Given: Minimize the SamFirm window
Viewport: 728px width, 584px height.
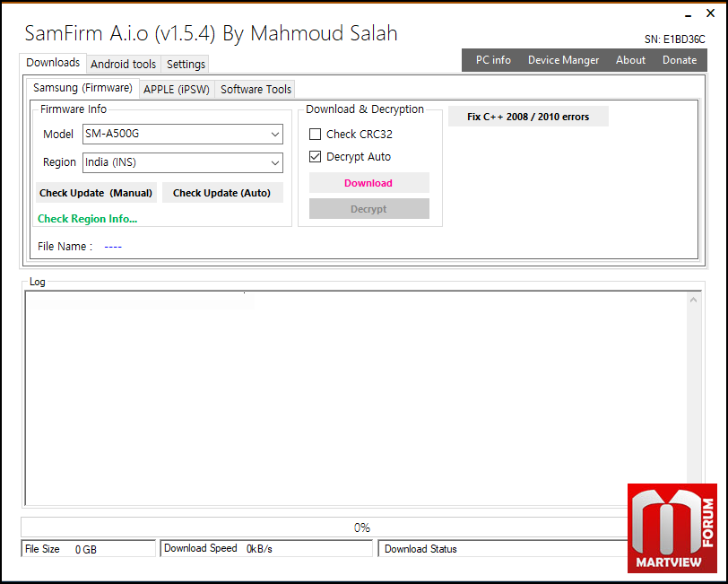Looking at the screenshot, I should [688, 15].
